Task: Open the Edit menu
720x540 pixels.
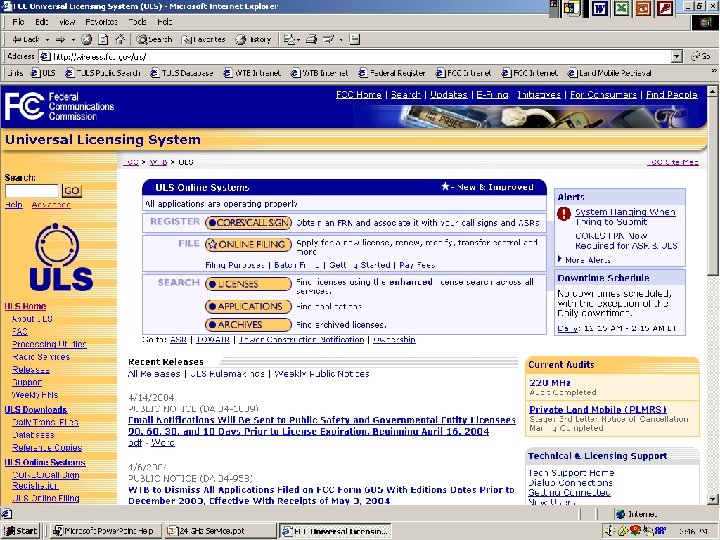Action: click(41, 22)
